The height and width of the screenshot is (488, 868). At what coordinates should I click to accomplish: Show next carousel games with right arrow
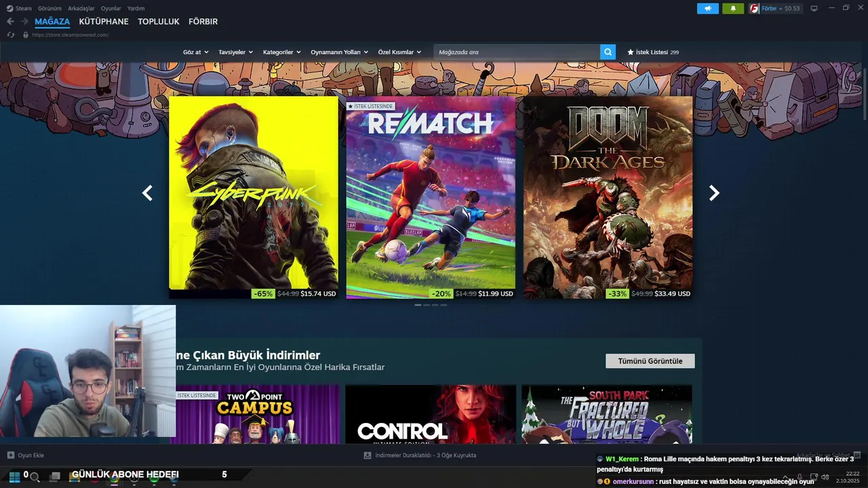coord(714,193)
